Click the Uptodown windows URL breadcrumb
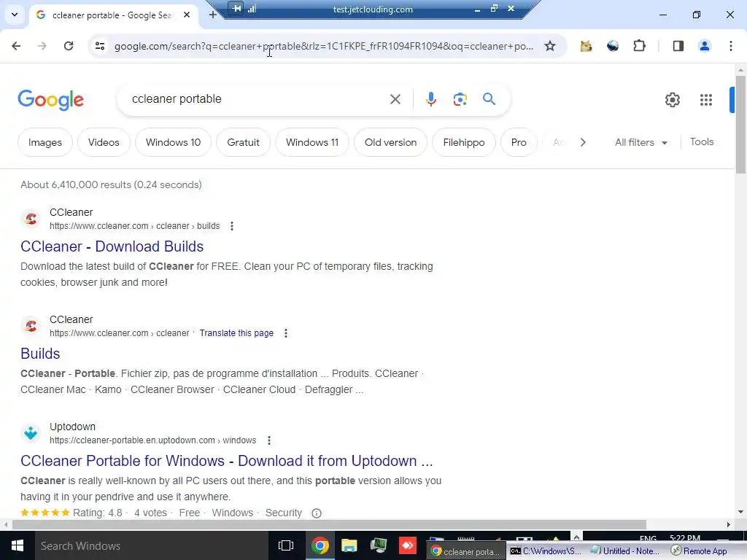Screen dimensions: 747x560 (152, 440)
